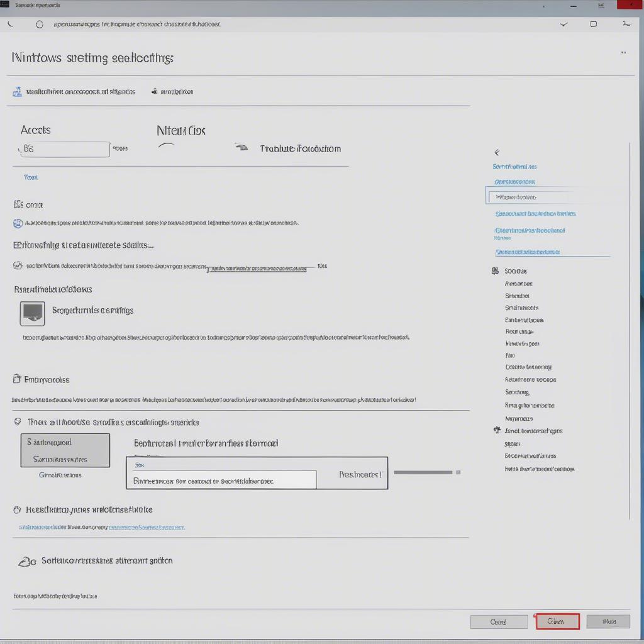Image resolution: width=644 pixels, height=644 pixels.
Task: Click the pointing hand icon beside Trabluite heading
Action: click(241, 147)
